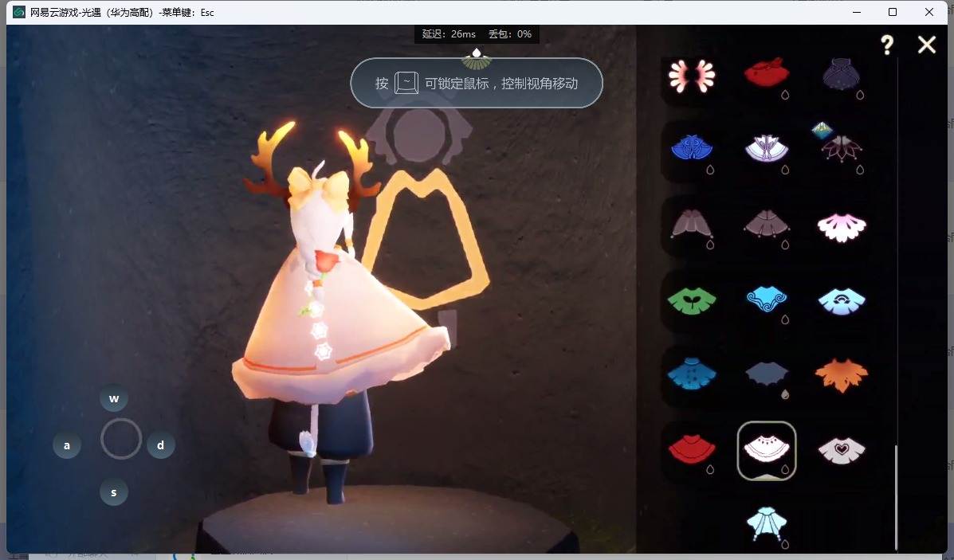Tap the A move-left key button

click(x=67, y=445)
